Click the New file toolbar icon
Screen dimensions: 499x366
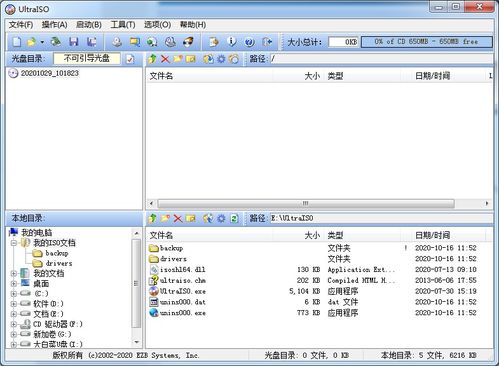click(x=17, y=42)
